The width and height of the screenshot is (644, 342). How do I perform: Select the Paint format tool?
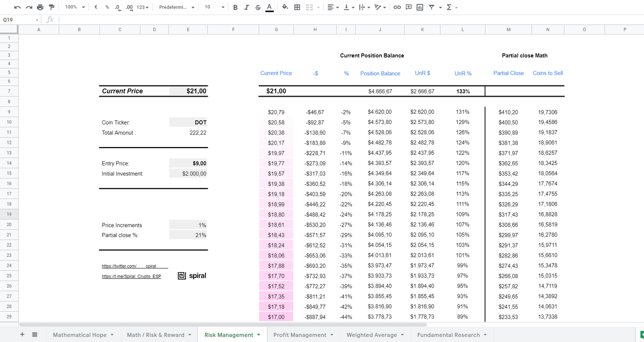52,7
